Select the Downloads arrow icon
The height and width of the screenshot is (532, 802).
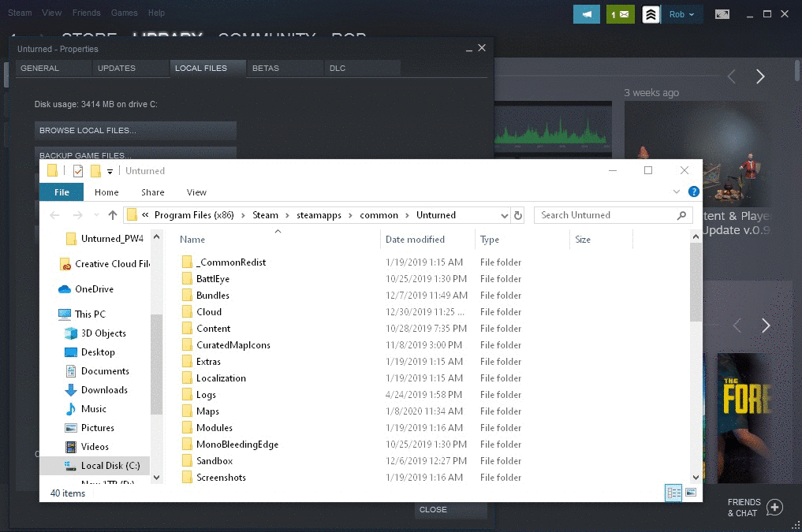coord(71,390)
